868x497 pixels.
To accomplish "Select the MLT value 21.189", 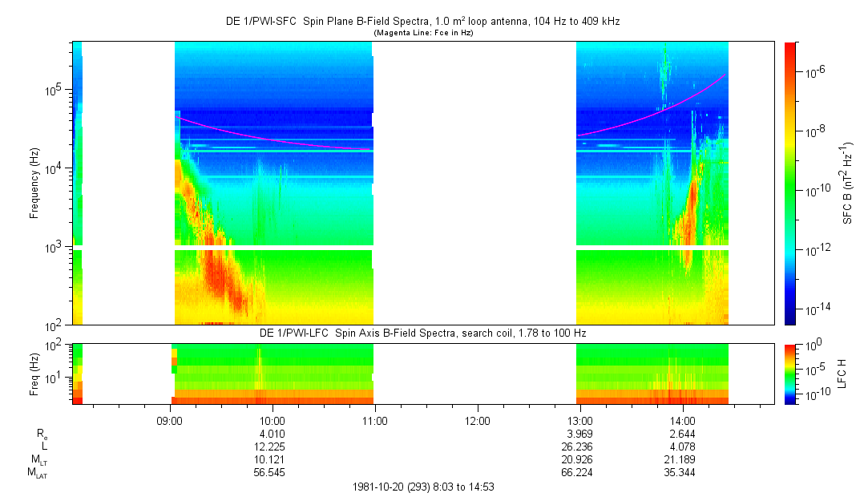I will tap(682, 459).
